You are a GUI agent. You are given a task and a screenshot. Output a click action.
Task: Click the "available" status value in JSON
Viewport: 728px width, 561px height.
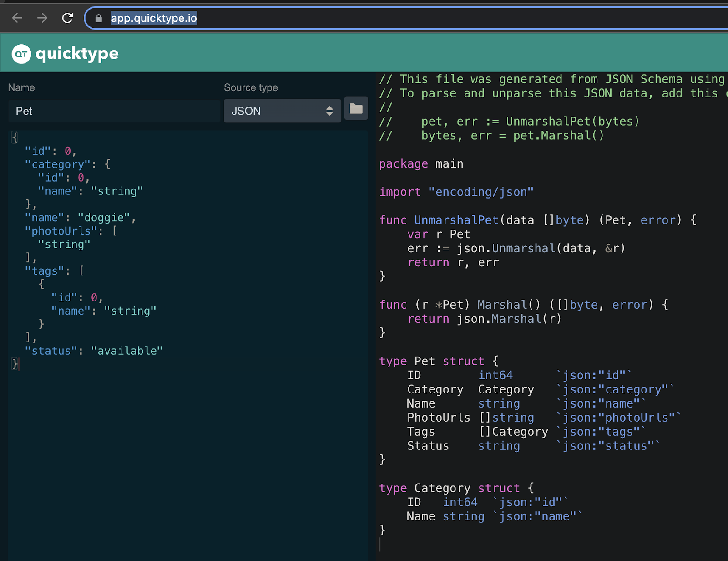[126, 351]
